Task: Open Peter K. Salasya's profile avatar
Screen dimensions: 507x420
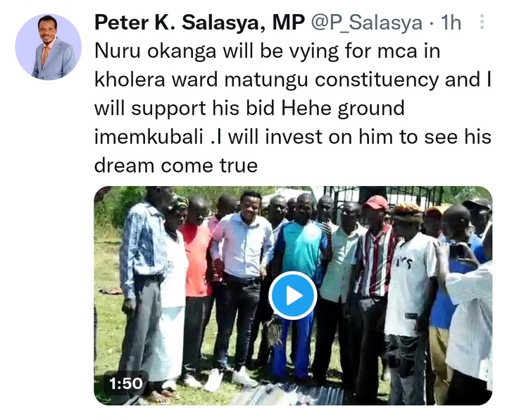Action: point(49,47)
